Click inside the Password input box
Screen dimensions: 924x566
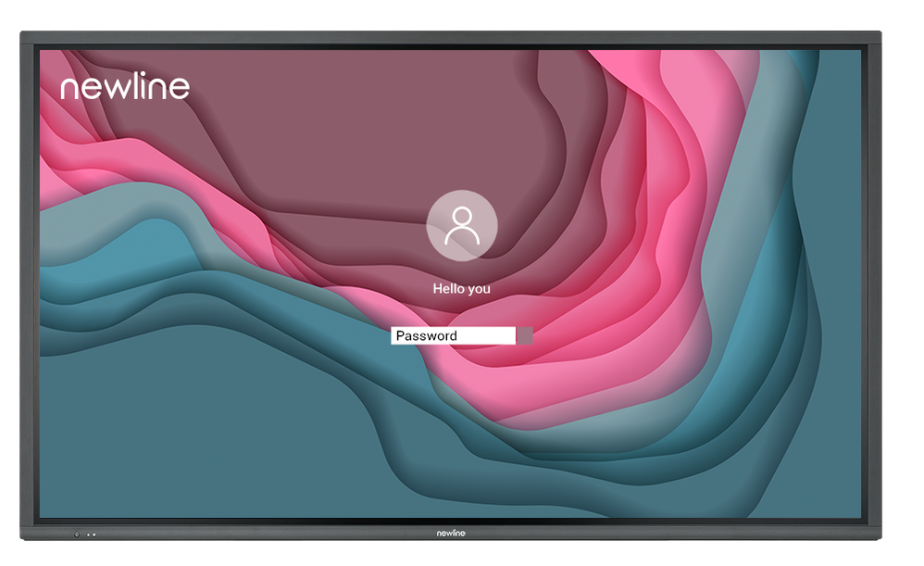(454, 334)
